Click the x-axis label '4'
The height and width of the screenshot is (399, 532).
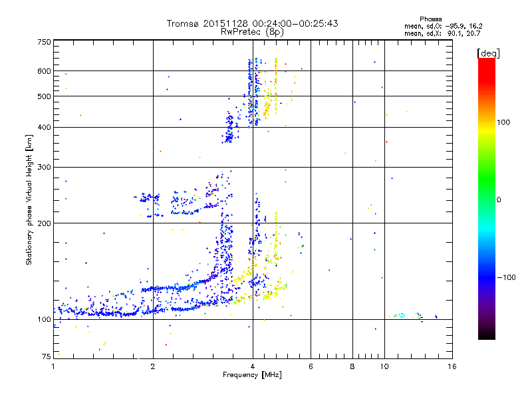[253, 366]
